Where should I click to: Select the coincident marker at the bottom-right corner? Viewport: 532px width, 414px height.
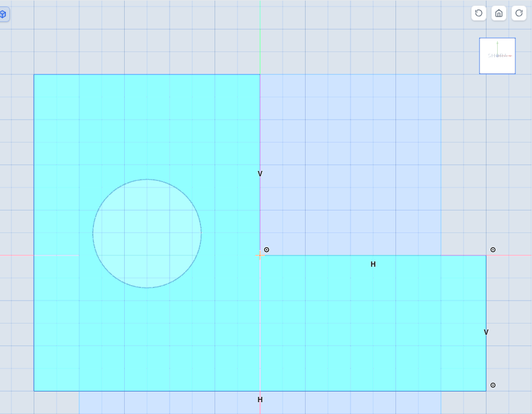tap(493, 385)
